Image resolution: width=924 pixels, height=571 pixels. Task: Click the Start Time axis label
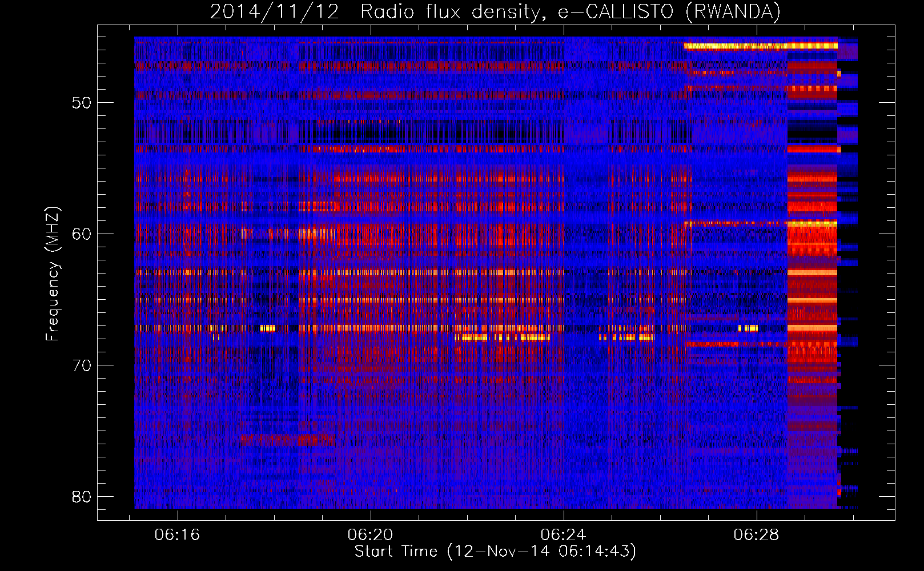(495, 552)
